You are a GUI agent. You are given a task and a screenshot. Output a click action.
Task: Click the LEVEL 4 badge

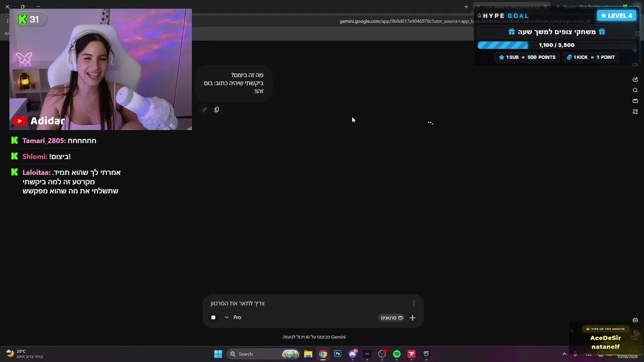tap(616, 16)
